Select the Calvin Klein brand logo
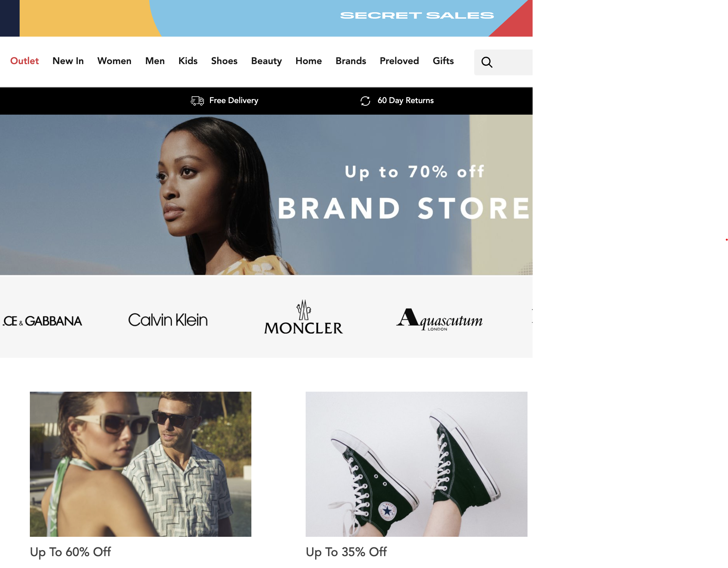This screenshot has width=728, height=568. point(168,320)
